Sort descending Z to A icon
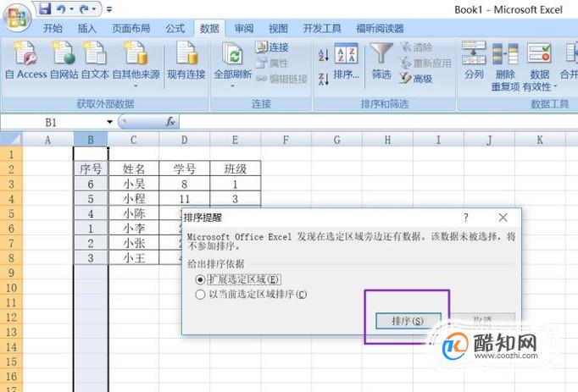The image size is (578, 392). [323, 79]
